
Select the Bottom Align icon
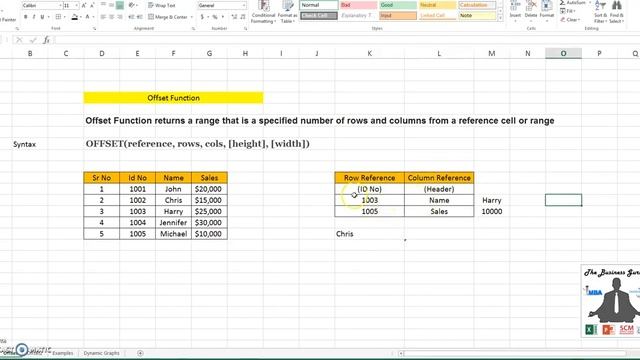pyautogui.click(x=120, y=5)
